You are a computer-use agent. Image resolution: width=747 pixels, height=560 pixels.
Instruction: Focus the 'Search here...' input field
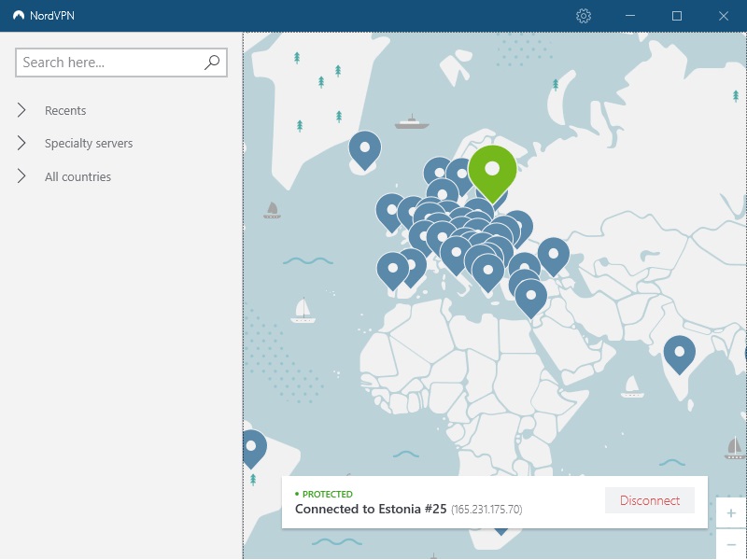coord(121,63)
